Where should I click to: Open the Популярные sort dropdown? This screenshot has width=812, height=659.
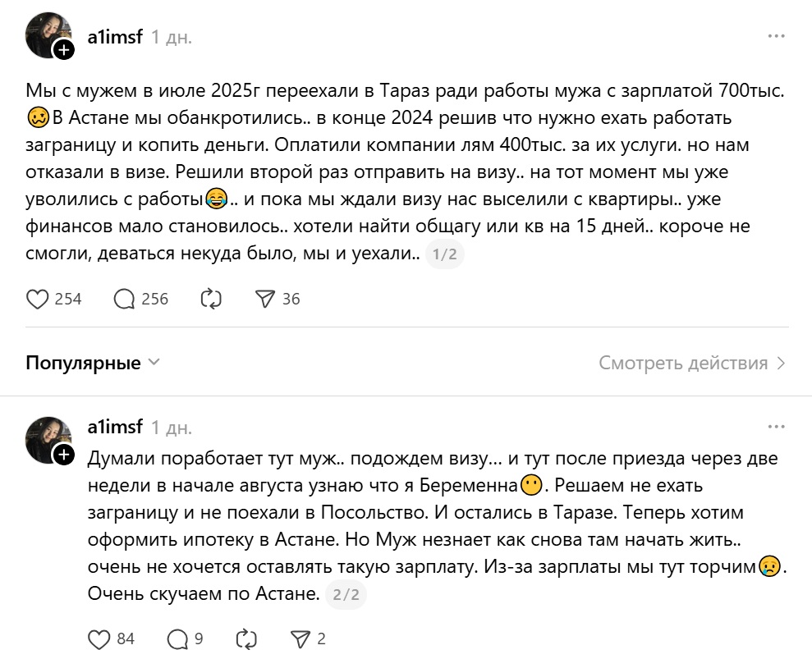pos(93,363)
